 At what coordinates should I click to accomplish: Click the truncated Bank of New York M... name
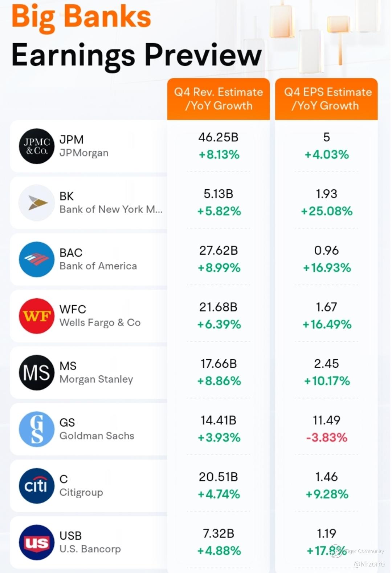click(x=111, y=209)
